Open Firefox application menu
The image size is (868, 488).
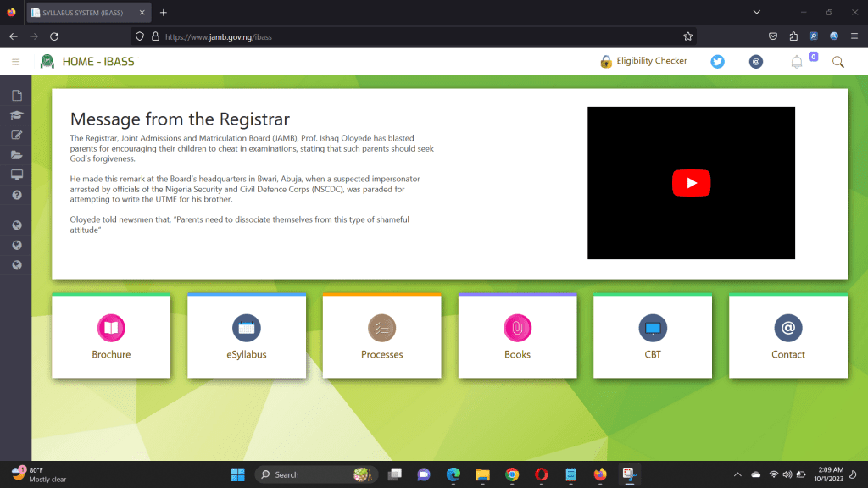854,36
